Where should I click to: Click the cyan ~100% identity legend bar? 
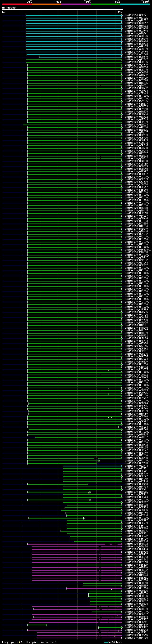[x=135, y=4]
